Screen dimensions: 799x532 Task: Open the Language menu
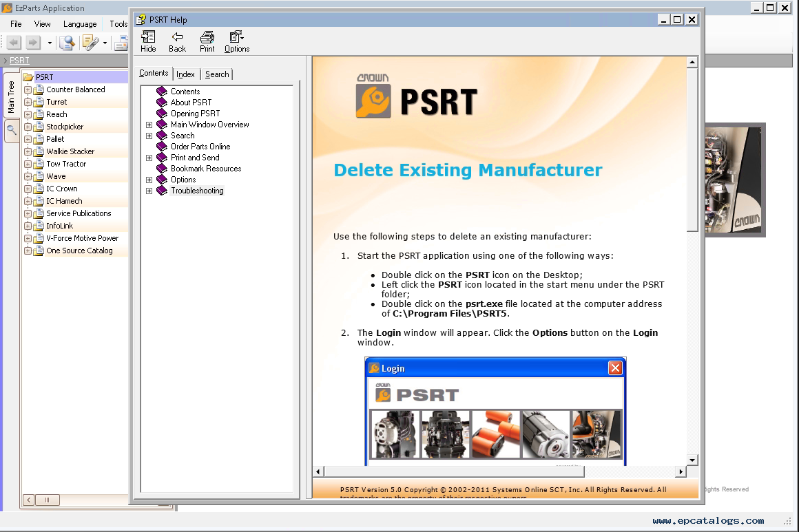click(80, 24)
